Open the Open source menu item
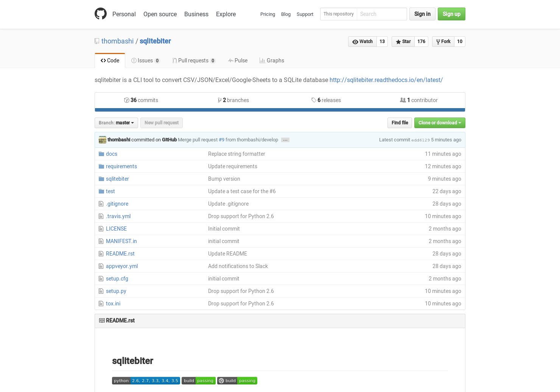The width and height of the screenshot is (560, 392). pos(160,14)
